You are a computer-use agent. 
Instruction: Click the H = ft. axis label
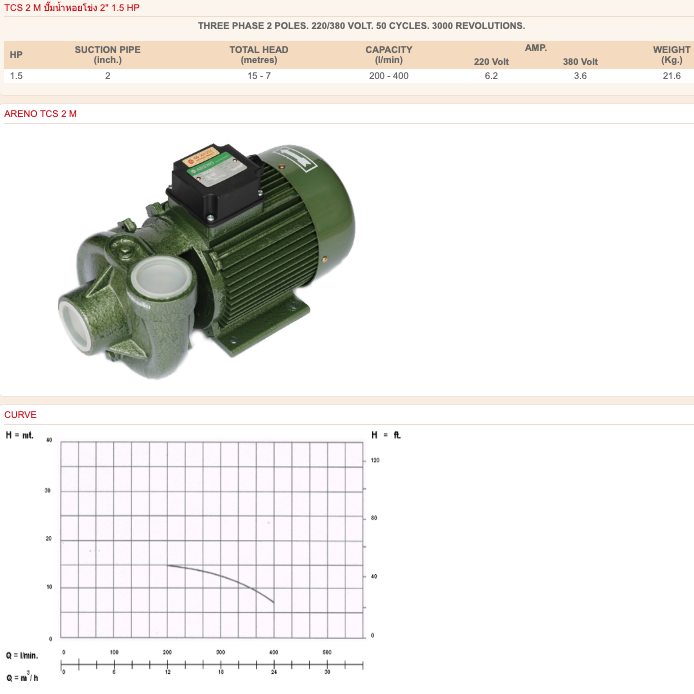point(386,435)
